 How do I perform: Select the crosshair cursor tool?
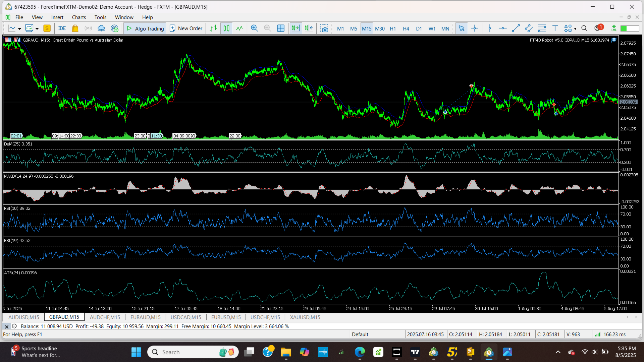[x=475, y=28]
